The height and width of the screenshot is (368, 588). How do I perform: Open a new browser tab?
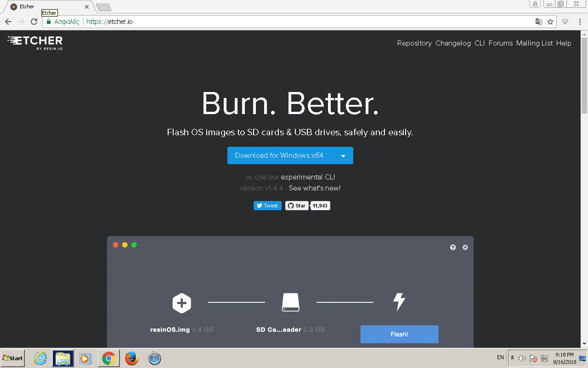coord(104,7)
